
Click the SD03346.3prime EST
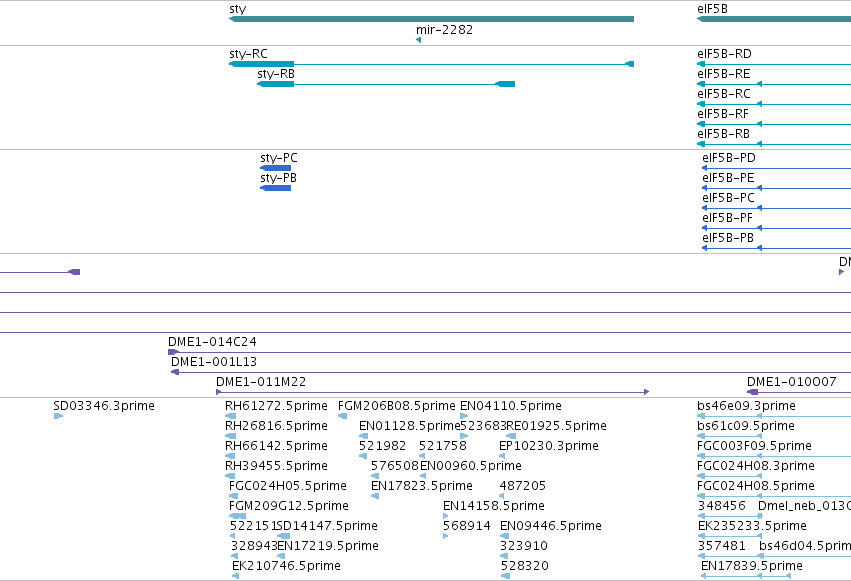tap(59, 416)
